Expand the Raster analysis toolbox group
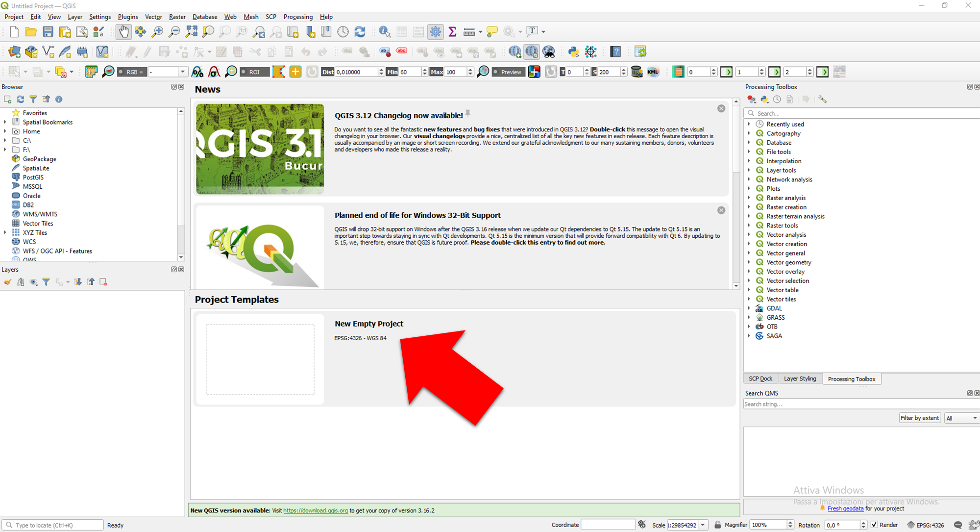 (749, 198)
